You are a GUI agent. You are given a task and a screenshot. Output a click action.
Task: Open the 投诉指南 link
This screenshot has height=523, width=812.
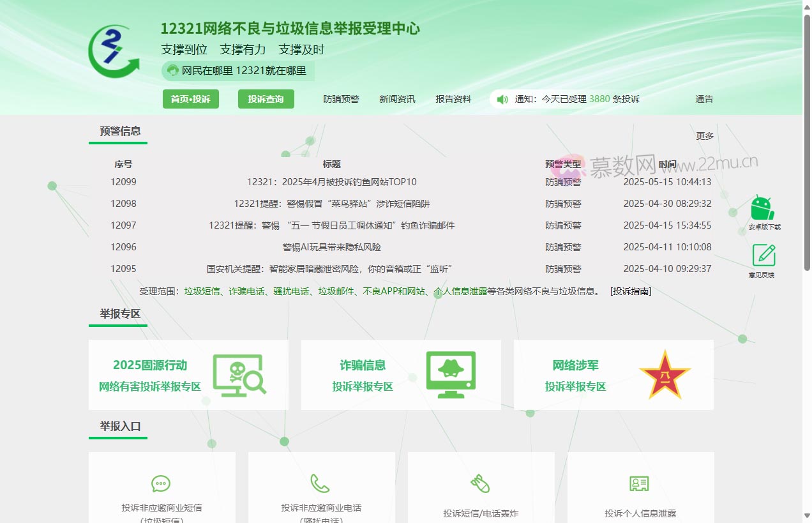tap(630, 291)
